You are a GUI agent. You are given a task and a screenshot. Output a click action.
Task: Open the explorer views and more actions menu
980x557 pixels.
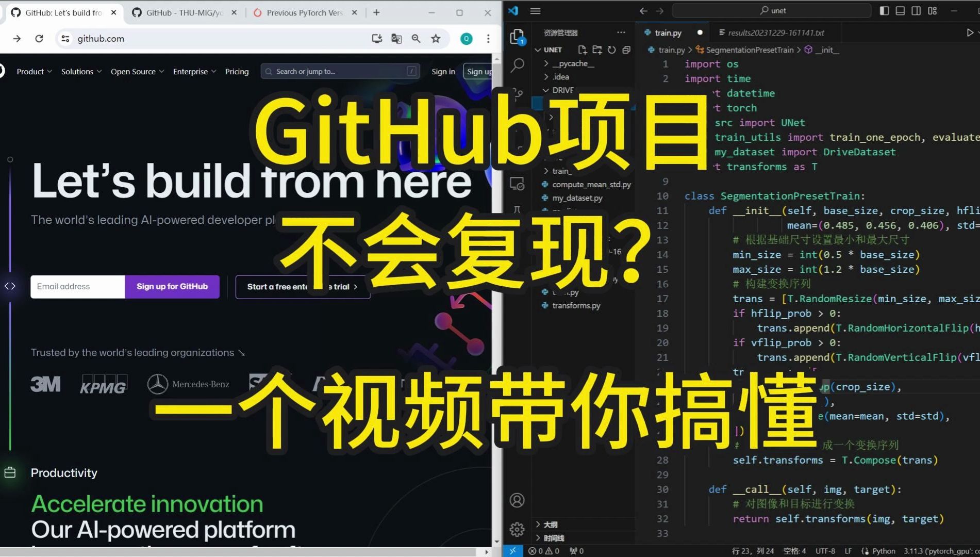621,32
